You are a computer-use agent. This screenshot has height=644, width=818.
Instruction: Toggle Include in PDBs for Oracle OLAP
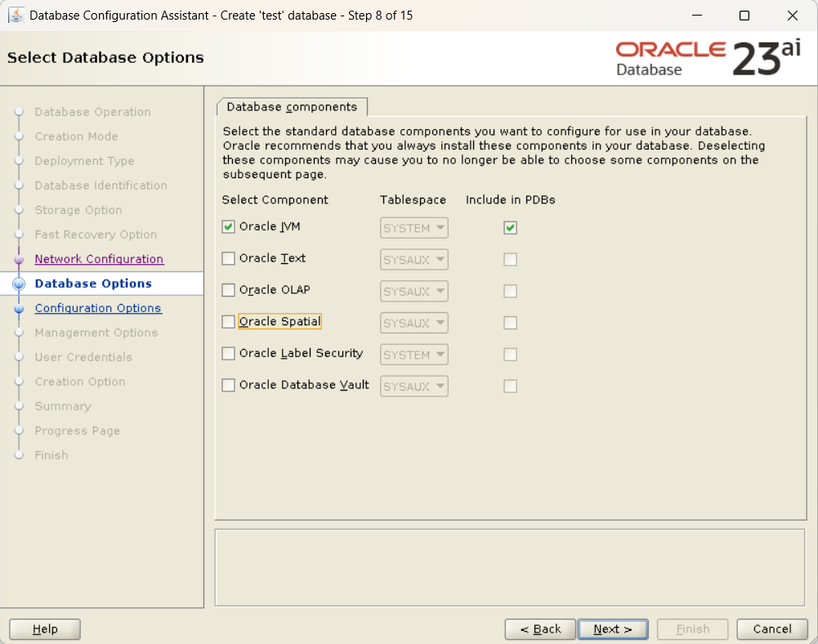pos(510,291)
